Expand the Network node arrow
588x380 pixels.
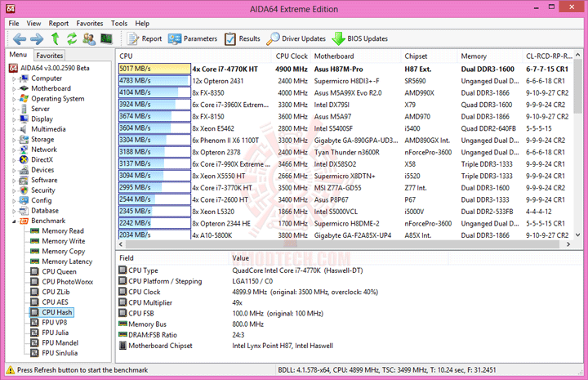[x=14, y=150]
